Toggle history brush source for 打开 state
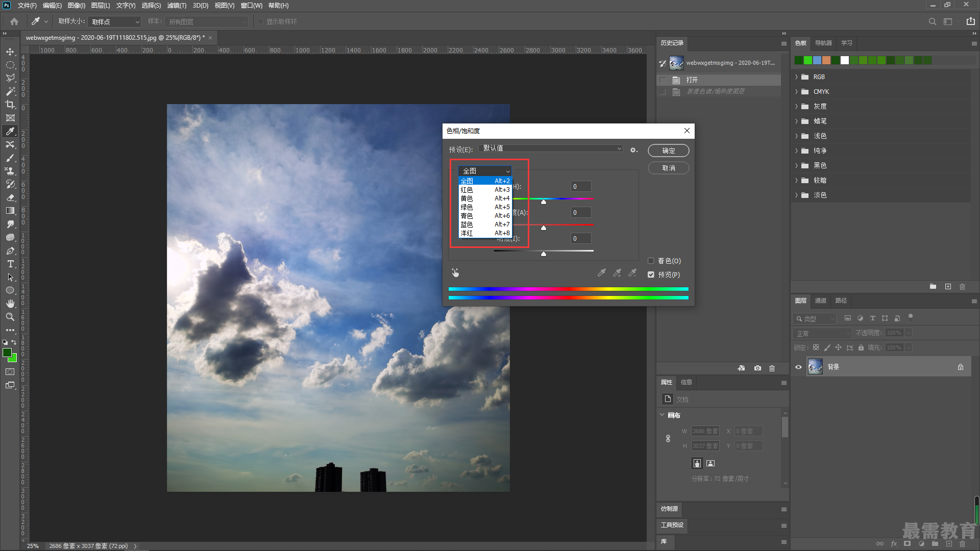The image size is (980, 551). pyautogui.click(x=663, y=80)
